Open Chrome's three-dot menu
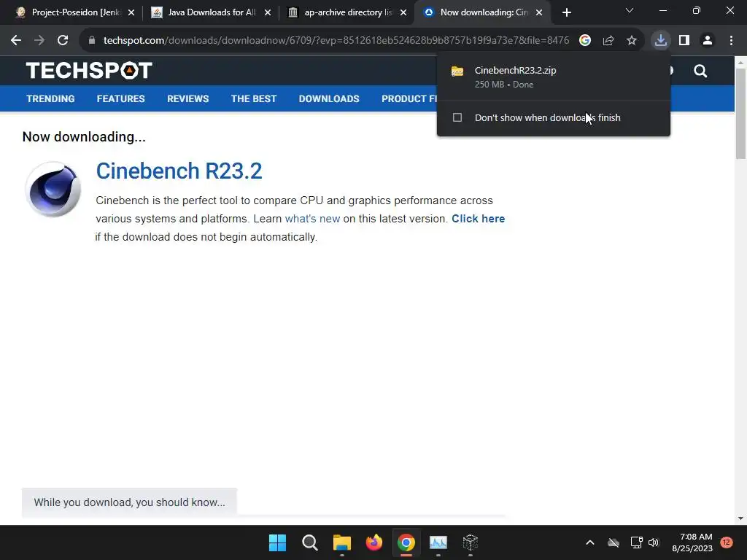Viewport: 747px width, 560px height. (731, 41)
